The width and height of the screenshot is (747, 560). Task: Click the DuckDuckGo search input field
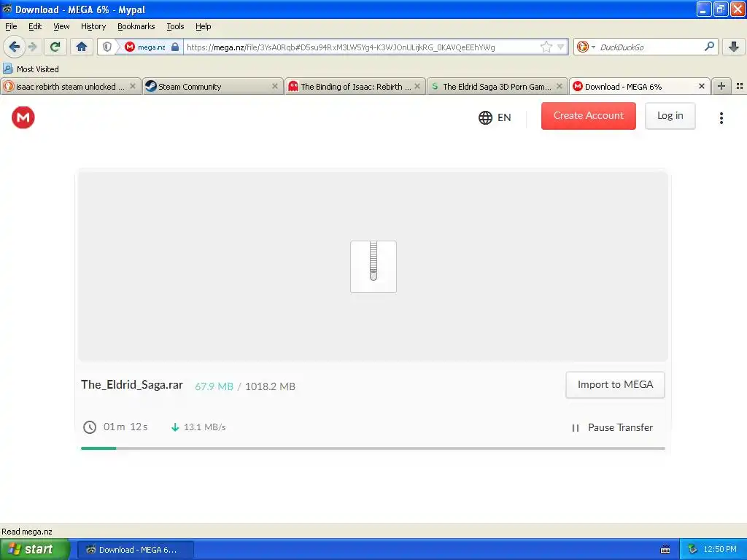pyautogui.click(x=650, y=47)
